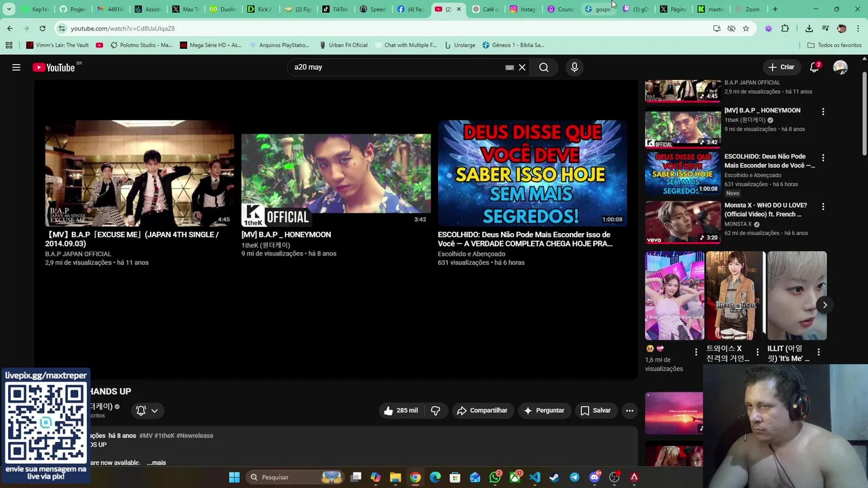868x488 pixels.
Task: Switch to the Kick tab
Action: pyautogui.click(x=260, y=9)
